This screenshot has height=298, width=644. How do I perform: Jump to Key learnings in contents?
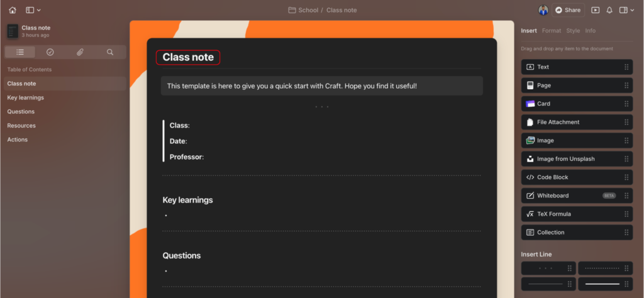click(25, 97)
